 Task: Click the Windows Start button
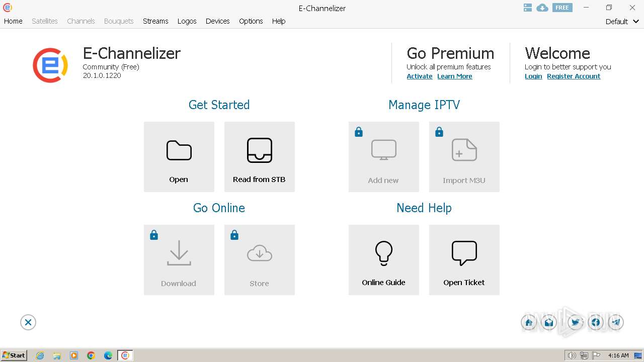[14, 355]
